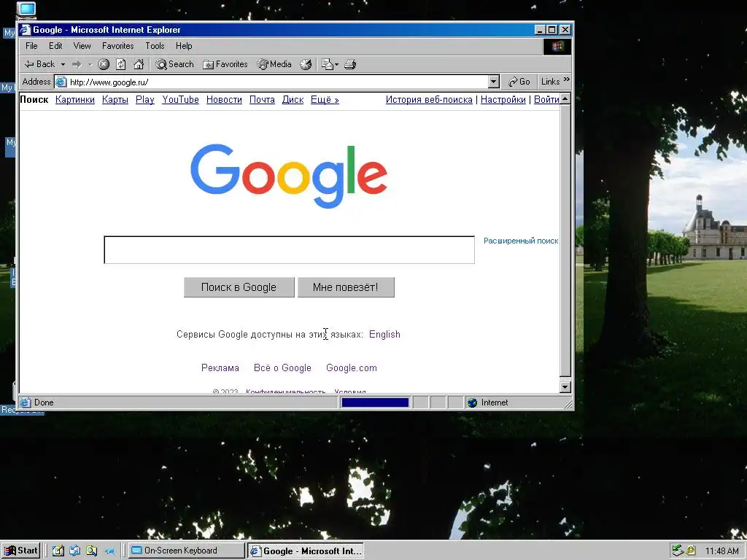Open История веб-поиска link
Image resolution: width=747 pixels, height=560 pixels.
point(429,99)
